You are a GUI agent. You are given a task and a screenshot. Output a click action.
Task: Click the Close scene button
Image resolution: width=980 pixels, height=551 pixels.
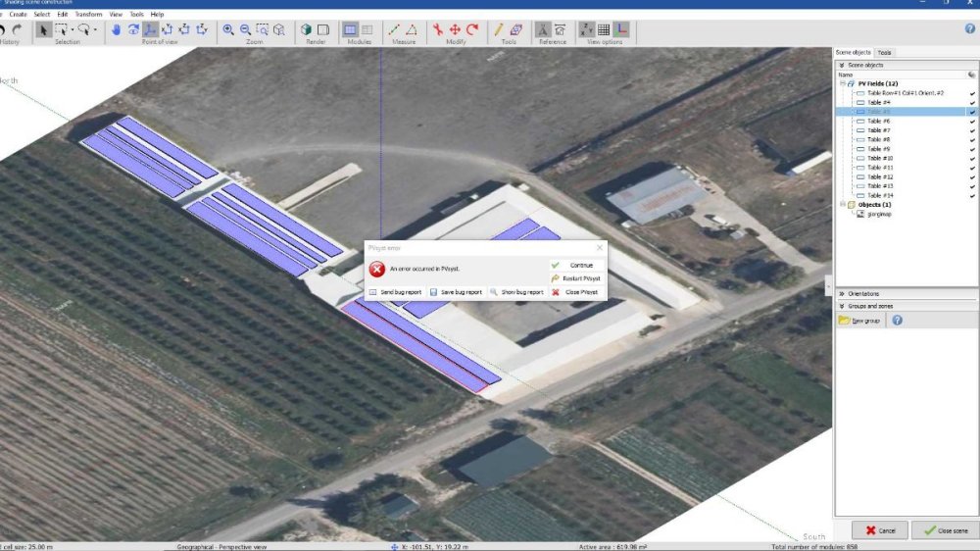coord(944,530)
